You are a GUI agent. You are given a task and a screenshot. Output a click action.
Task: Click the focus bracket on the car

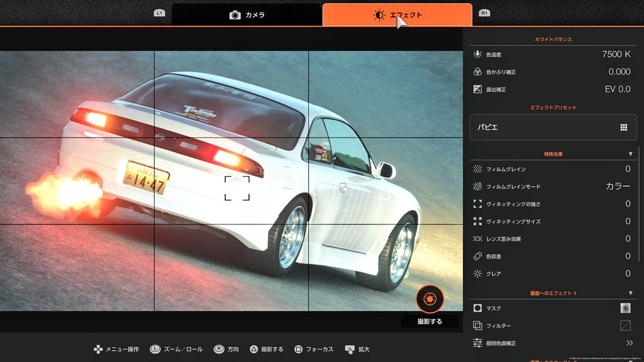click(x=237, y=188)
